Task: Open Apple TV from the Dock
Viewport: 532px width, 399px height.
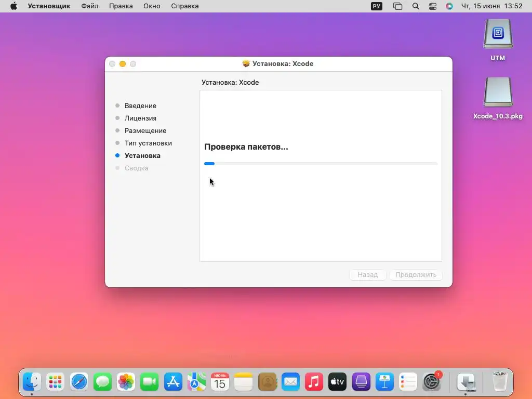Action: pyautogui.click(x=337, y=382)
